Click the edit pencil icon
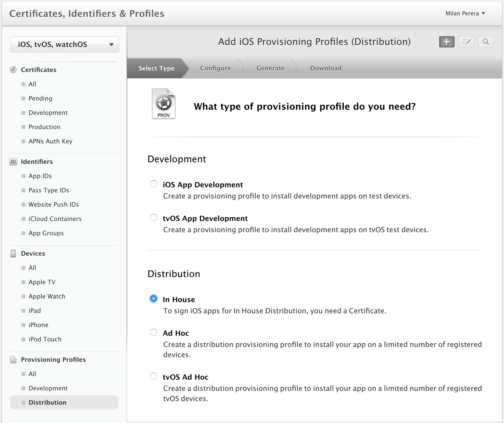The width and height of the screenshot is (504, 423). [x=466, y=42]
